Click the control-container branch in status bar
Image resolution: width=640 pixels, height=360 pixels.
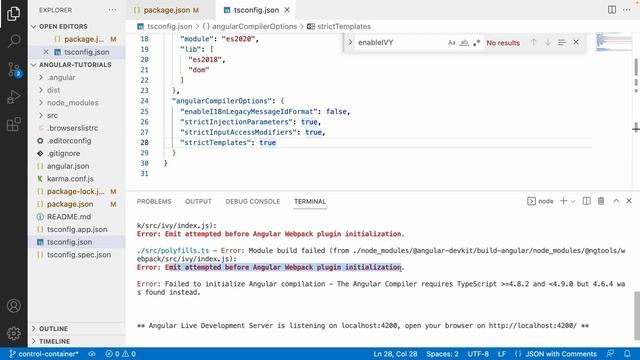point(43,354)
